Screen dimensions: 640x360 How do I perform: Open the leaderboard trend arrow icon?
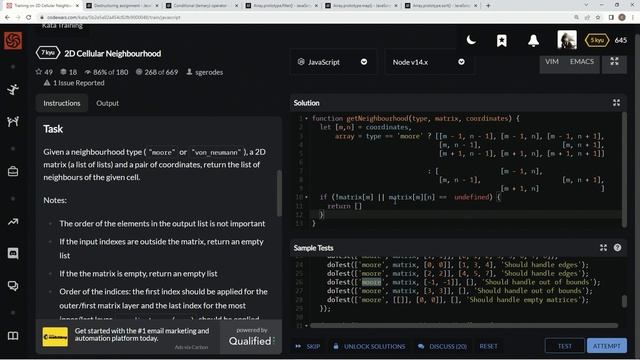coord(13,222)
